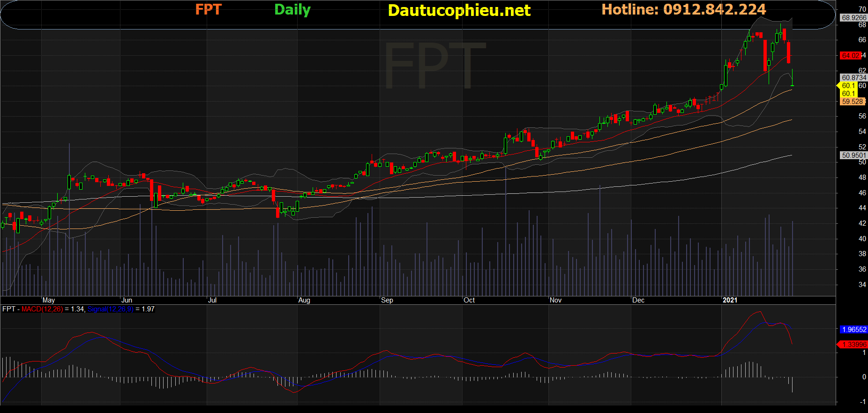868x413 pixels.
Task: Click the Hotline: 0912.842.224 text
Action: [684, 9]
